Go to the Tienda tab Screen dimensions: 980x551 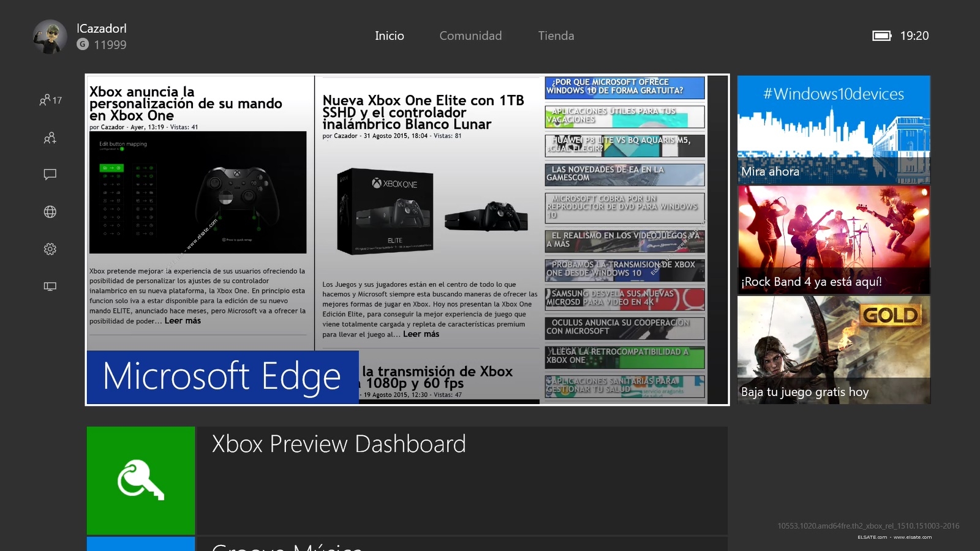point(556,36)
